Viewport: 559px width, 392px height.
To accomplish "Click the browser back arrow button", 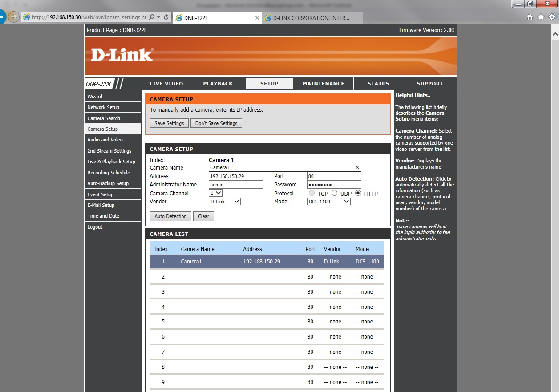I will (1, 17).
